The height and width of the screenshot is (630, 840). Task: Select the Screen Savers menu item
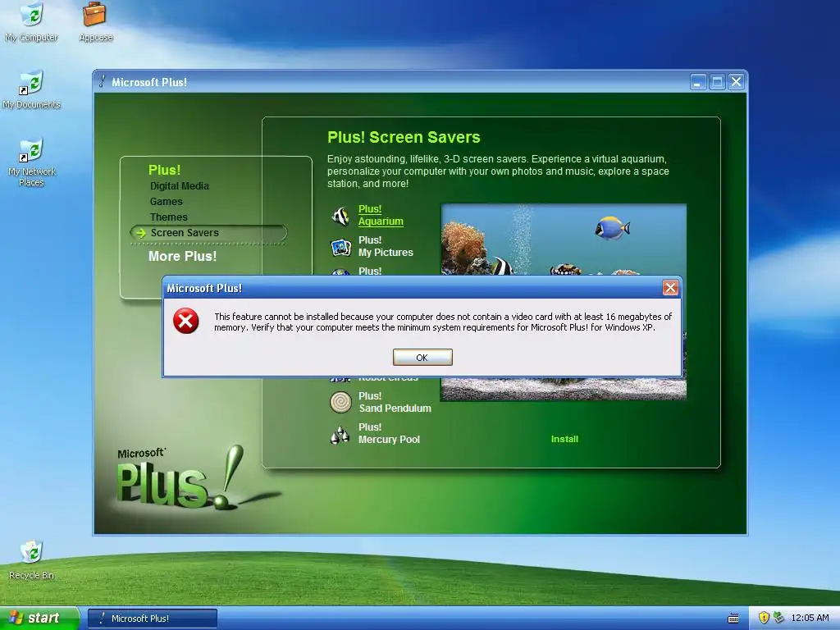208,232
